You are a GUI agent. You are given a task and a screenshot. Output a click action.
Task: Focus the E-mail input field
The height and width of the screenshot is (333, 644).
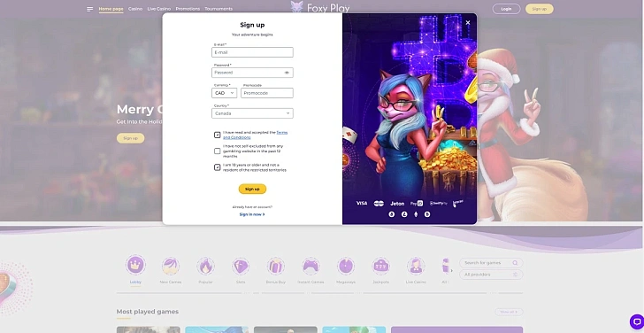point(252,52)
